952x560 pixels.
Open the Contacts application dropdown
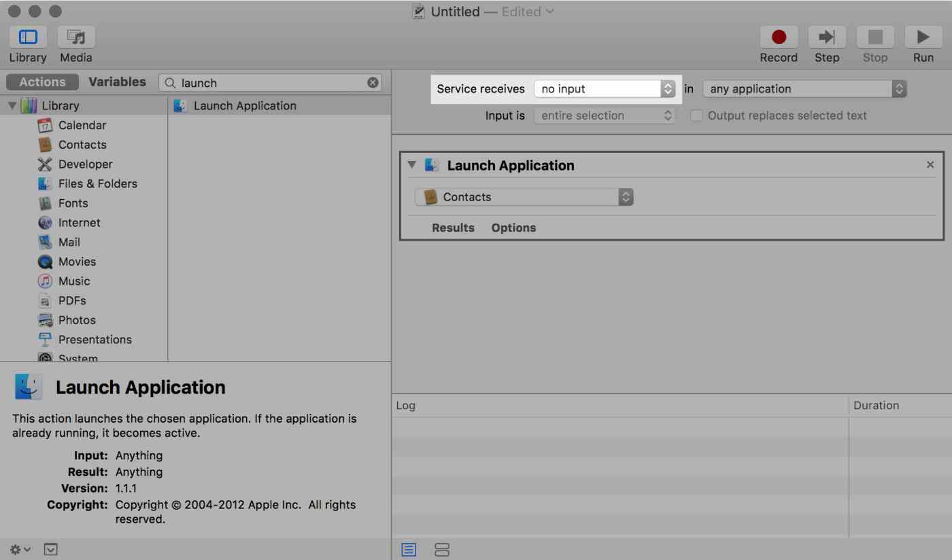coord(524,197)
